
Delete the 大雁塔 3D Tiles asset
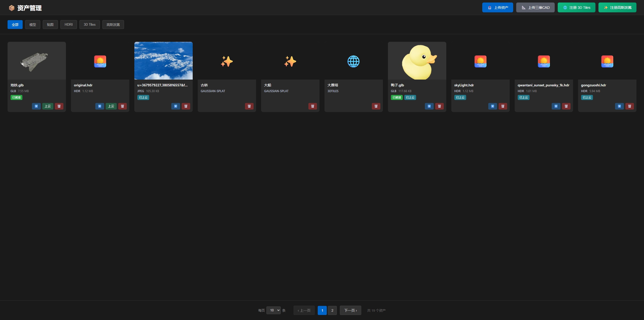point(376,106)
